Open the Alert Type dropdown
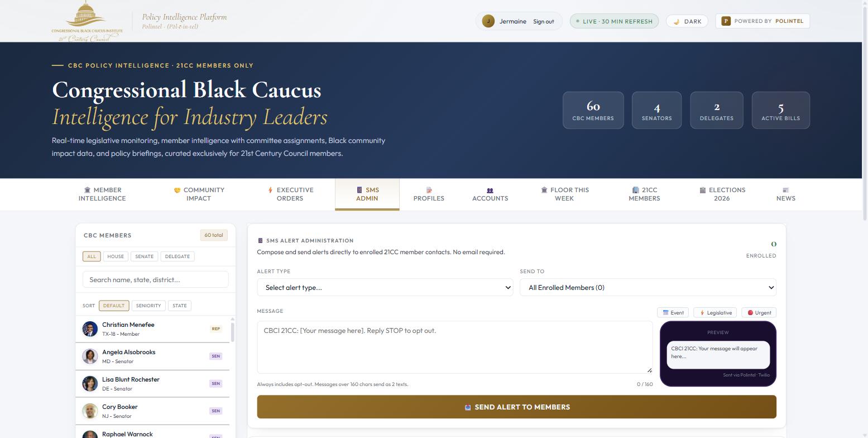The width and height of the screenshot is (868, 438). click(x=385, y=287)
